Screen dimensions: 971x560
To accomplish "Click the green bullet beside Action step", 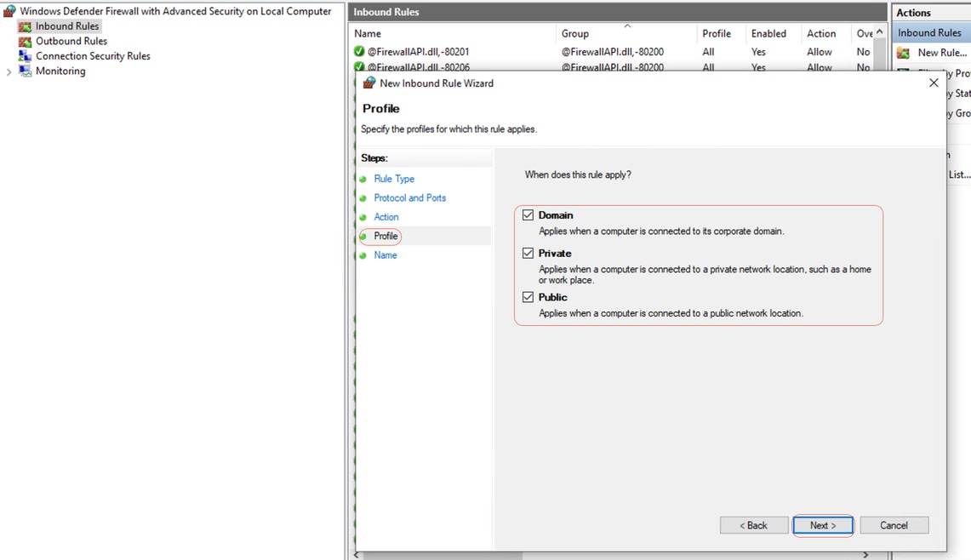I will tap(363, 217).
